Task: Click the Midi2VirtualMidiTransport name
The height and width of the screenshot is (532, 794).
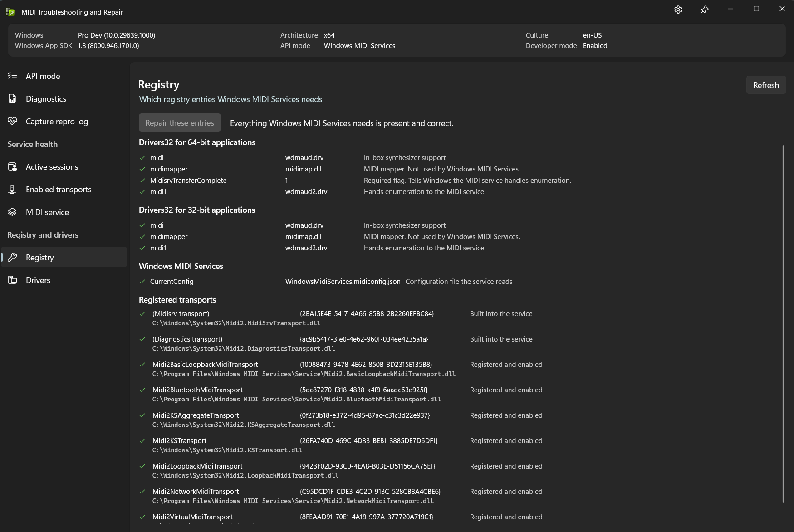Action: tap(192, 517)
